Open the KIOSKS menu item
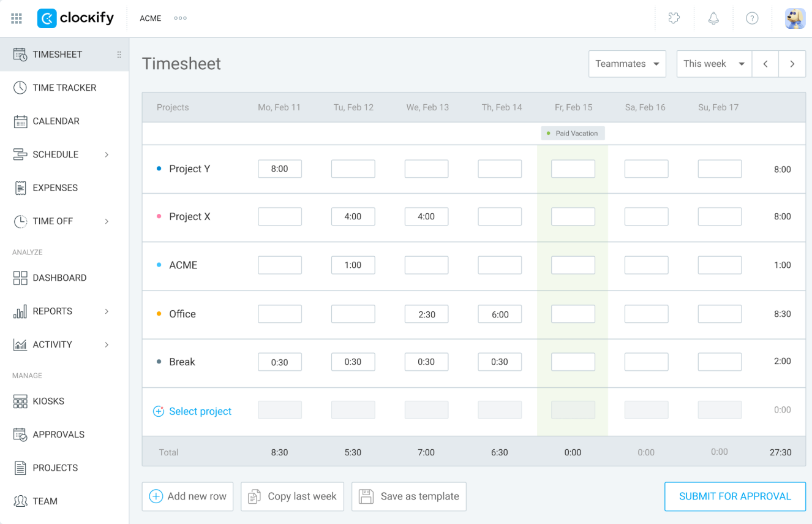The width and height of the screenshot is (812, 524). point(64,401)
